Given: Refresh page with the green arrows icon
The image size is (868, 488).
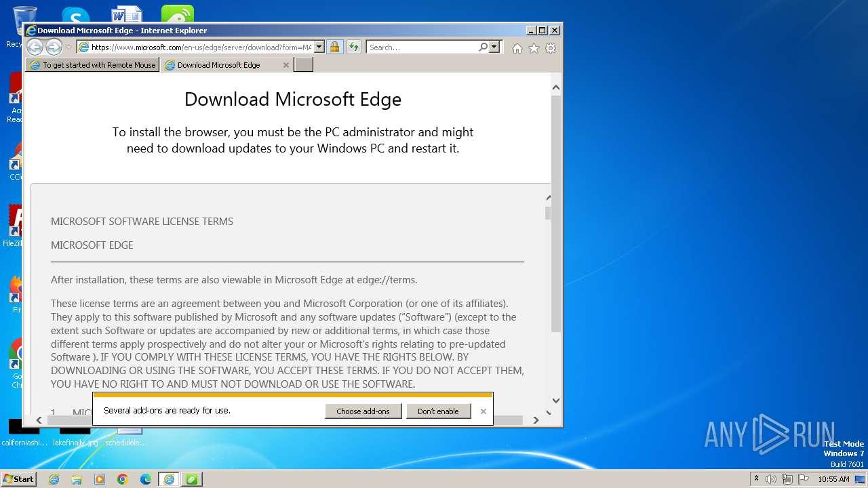Looking at the screenshot, I should coord(353,47).
